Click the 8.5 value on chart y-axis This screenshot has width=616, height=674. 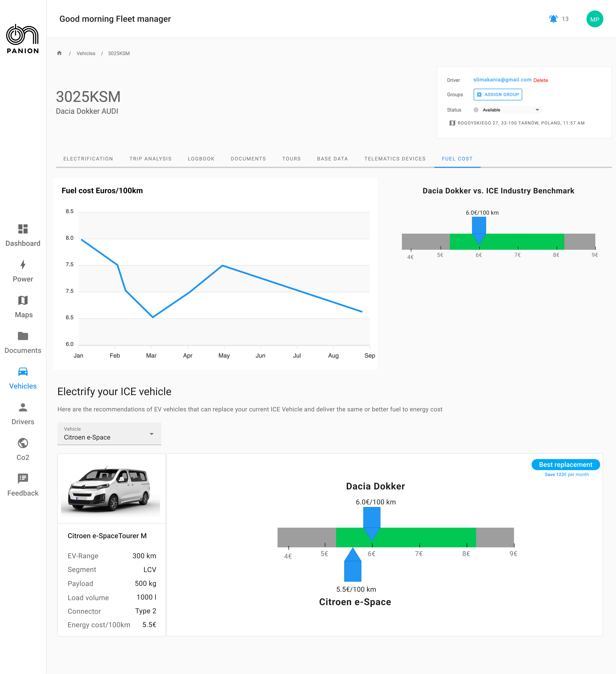pyautogui.click(x=70, y=211)
